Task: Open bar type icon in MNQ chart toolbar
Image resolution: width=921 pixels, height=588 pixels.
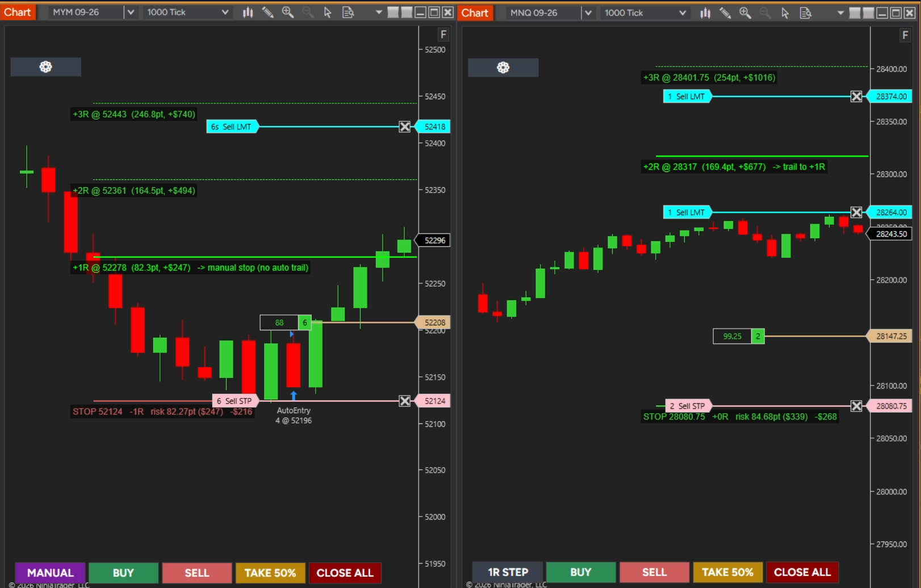Action: click(x=705, y=12)
